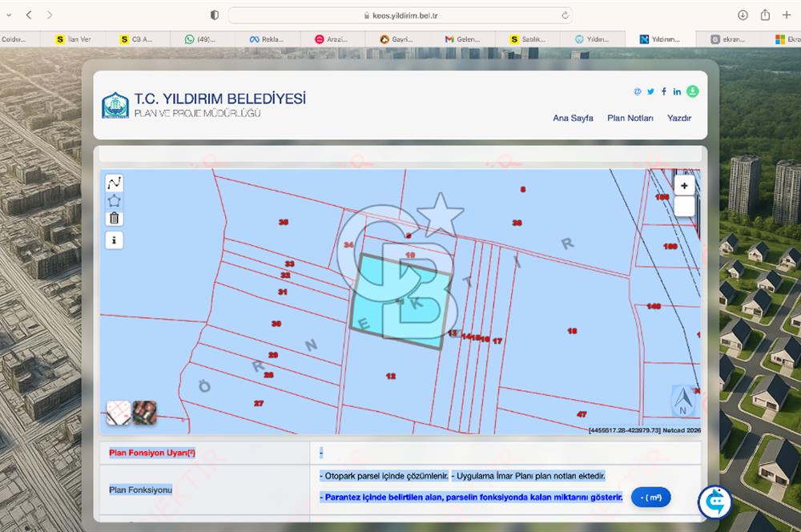Image resolution: width=801 pixels, height=532 pixels.
Task: Click parcel number 146 on map
Action: click(x=654, y=306)
